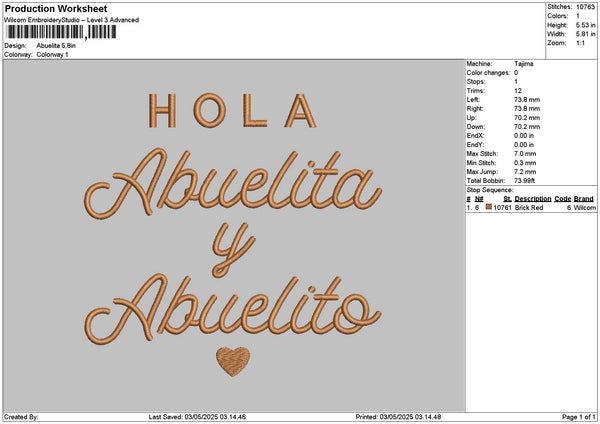Viewport: 600px width, 424px height.
Task: Click the Page 1 of 1 label
Action: [579, 417]
